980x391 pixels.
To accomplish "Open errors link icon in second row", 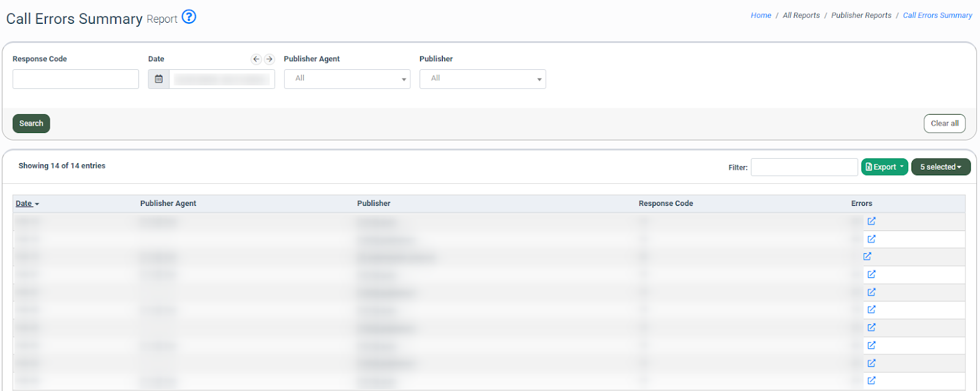I will 872,239.
